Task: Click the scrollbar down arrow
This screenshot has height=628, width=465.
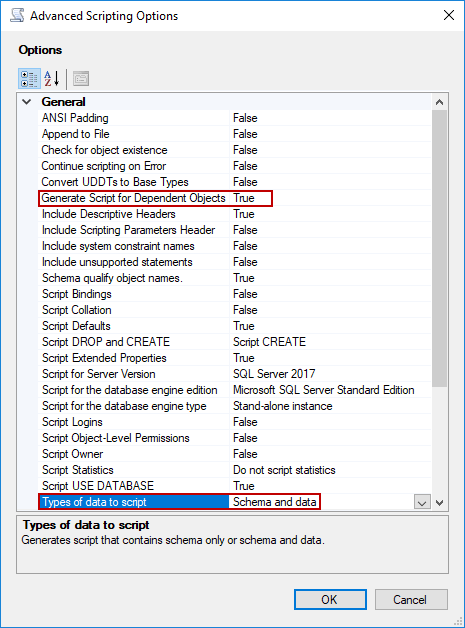Action: (x=439, y=502)
